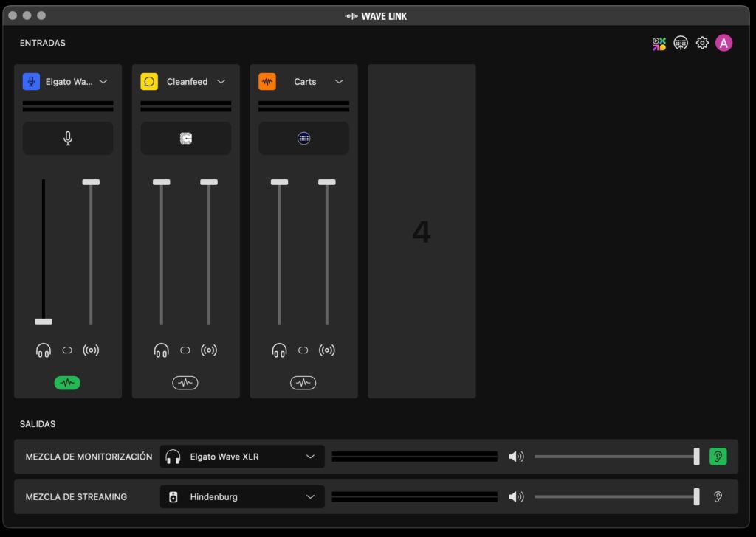Click the Cleanfeed app icon button
The image size is (756, 537).
pos(185,139)
